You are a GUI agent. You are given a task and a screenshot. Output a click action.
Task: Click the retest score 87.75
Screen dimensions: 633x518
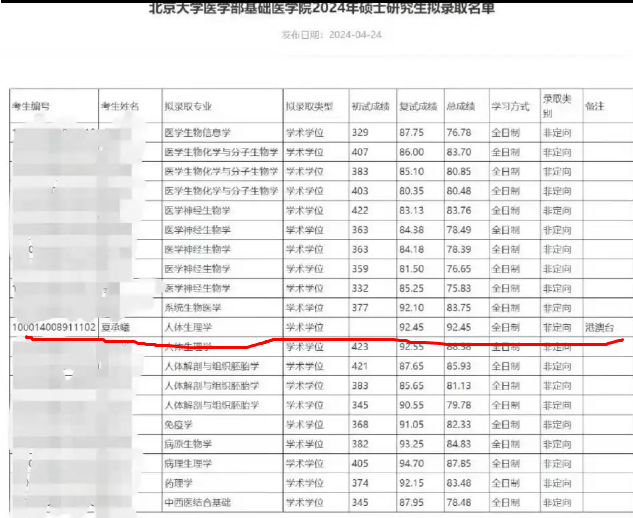click(x=411, y=133)
